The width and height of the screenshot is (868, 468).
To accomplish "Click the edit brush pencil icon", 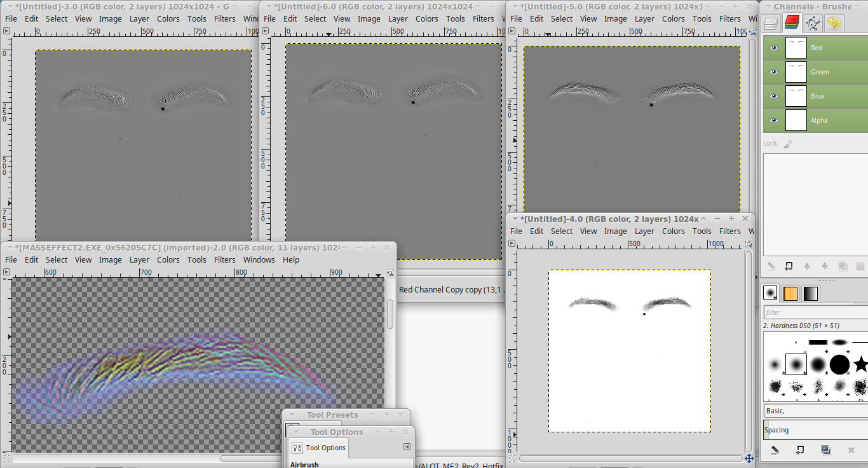I will [x=775, y=450].
